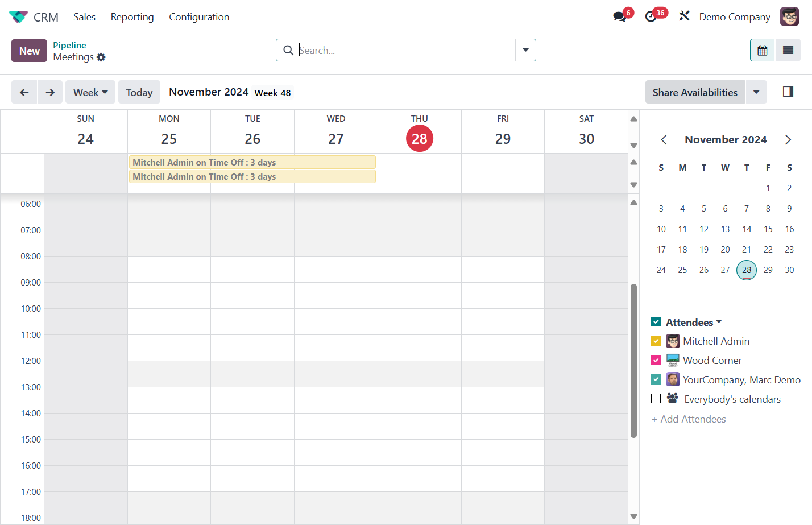Open the CRM app home logo
The width and height of the screenshot is (812, 525).
tap(18, 17)
